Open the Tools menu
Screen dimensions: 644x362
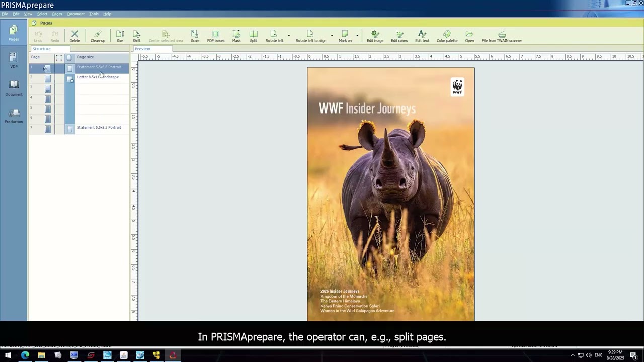(x=94, y=14)
